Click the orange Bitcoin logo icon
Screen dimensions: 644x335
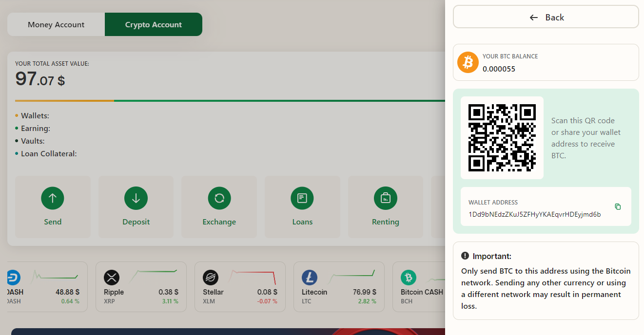coord(468,62)
